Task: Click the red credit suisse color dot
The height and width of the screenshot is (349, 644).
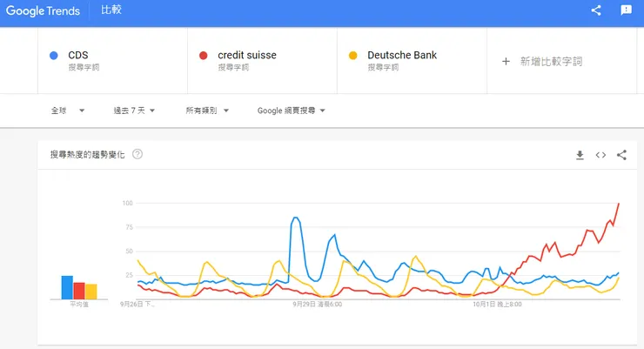Action: point(204,56)
